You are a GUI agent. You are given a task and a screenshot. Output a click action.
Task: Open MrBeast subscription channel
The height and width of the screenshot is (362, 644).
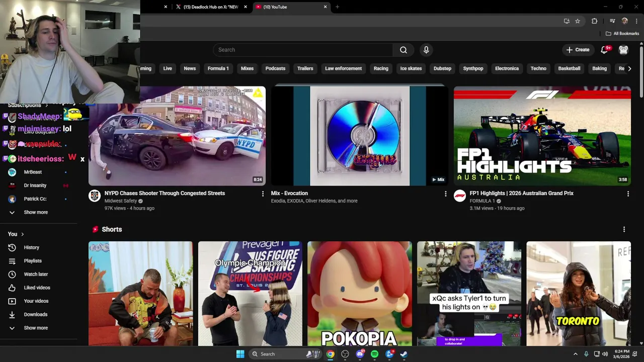[33, 172]
